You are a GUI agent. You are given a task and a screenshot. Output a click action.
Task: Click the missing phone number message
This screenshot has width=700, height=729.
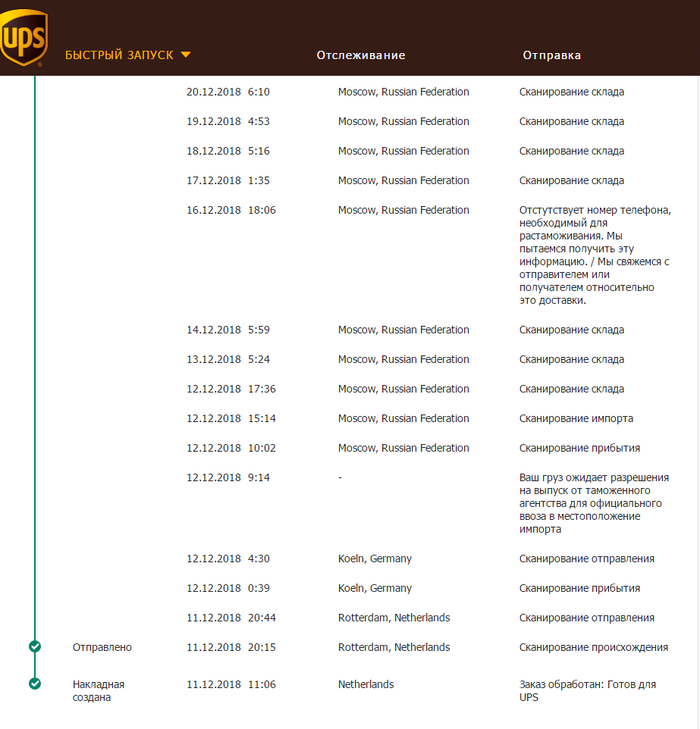coord(594,255)
